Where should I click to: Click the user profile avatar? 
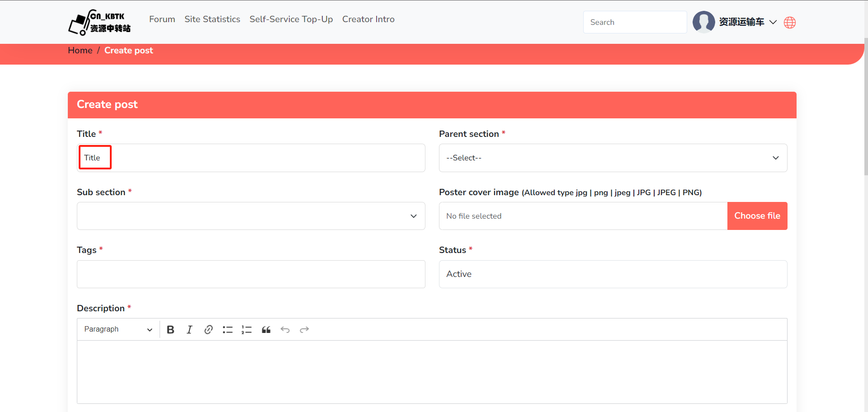click(x=703, y=22)
